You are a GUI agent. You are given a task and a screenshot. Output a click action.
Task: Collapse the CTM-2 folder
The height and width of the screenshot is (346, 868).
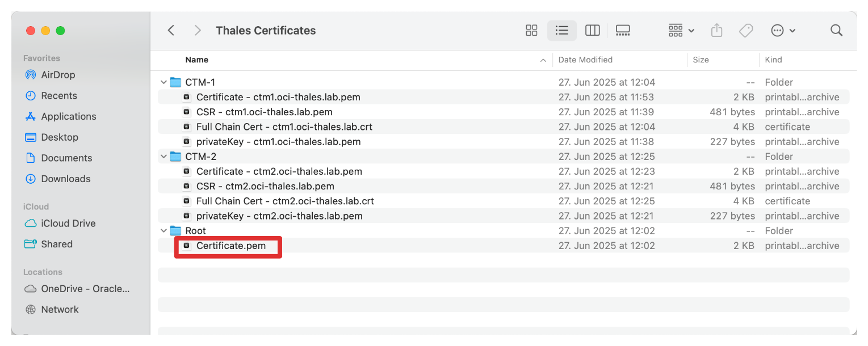(x=163, y=157)
